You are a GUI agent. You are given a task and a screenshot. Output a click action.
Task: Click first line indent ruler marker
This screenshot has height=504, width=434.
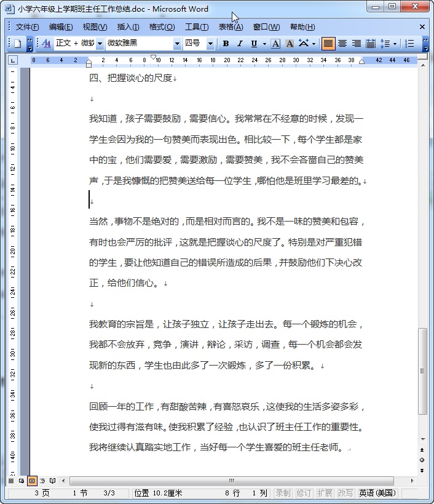point(154,57)
